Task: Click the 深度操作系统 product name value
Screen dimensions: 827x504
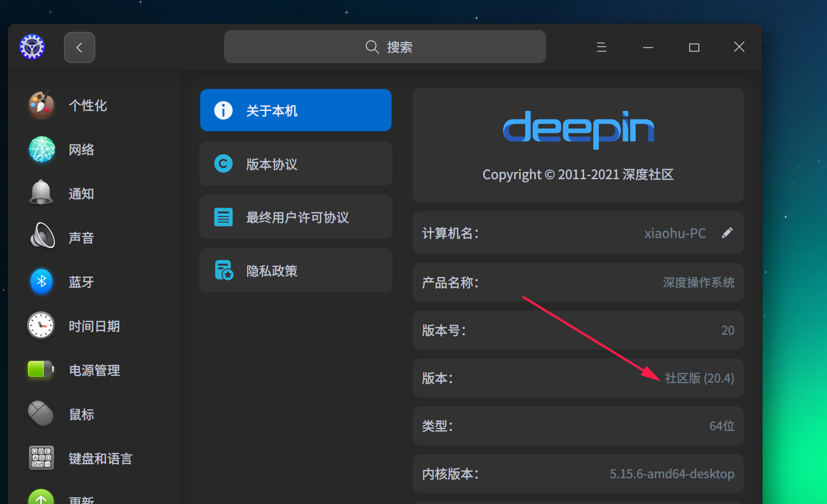Action: (x=698, y=282)
